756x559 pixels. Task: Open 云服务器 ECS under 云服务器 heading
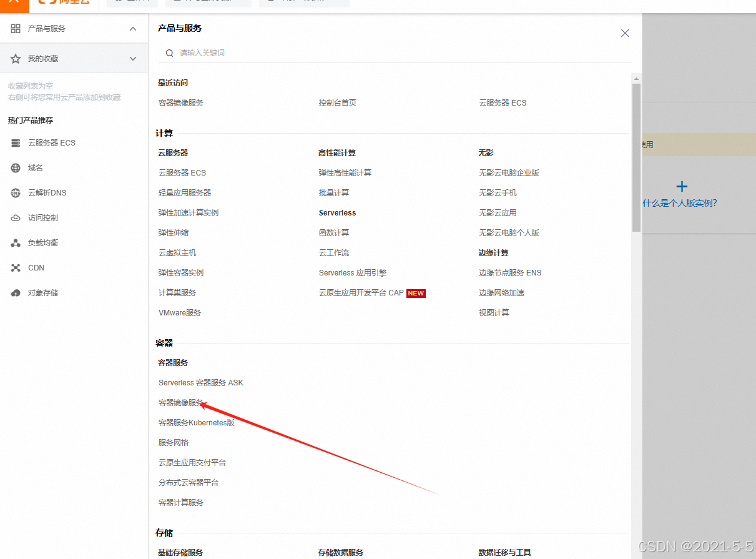tap(182, 173)
